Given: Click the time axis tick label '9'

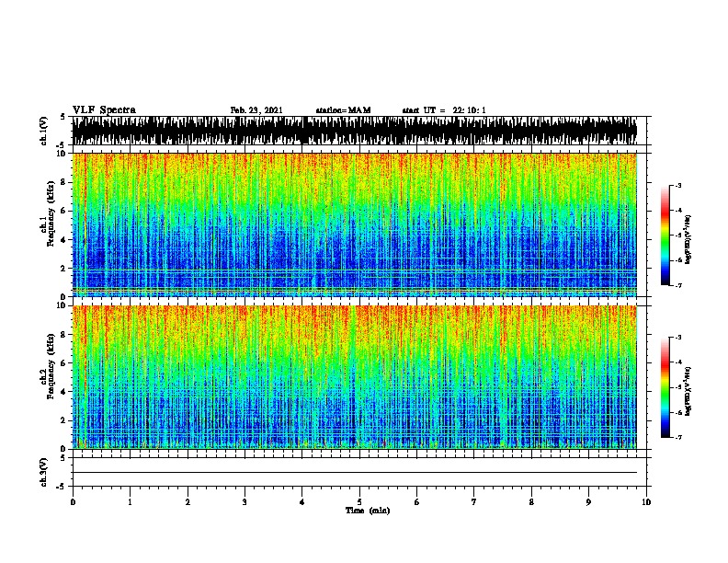Looking at the screenshot, I should 588,502.
